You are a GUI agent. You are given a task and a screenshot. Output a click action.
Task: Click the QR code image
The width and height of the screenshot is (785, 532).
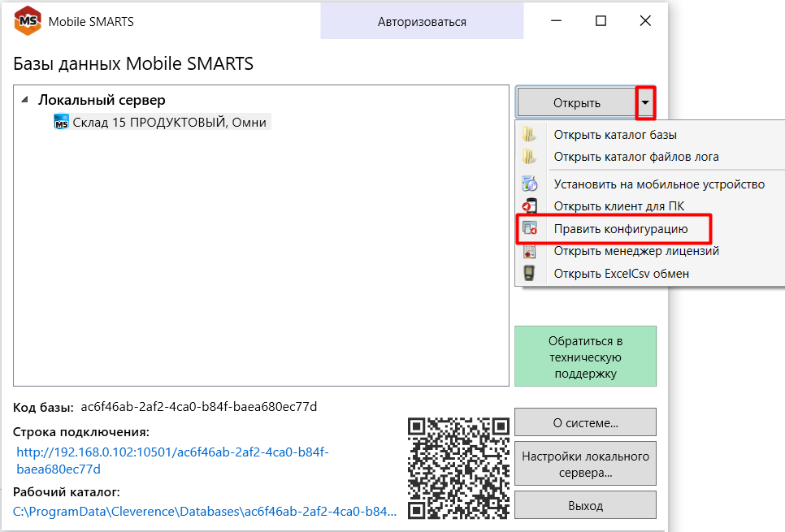[x=458, y=468]
